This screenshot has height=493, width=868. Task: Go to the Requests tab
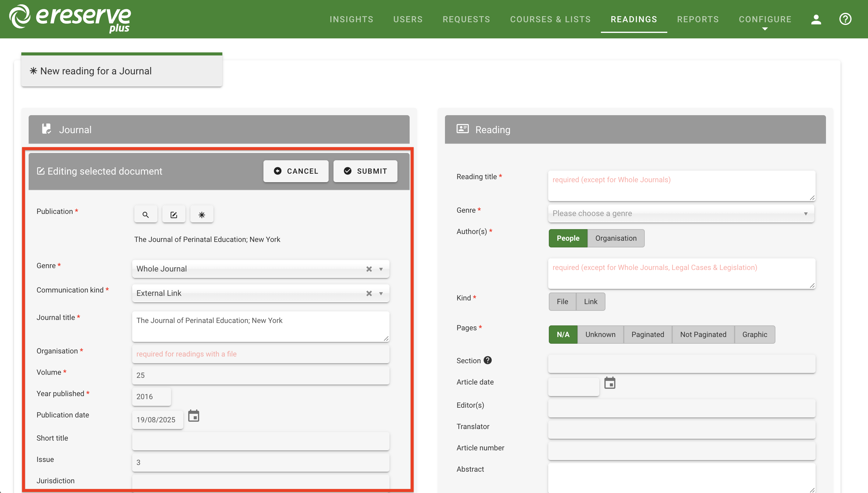[x=466, y=19]
